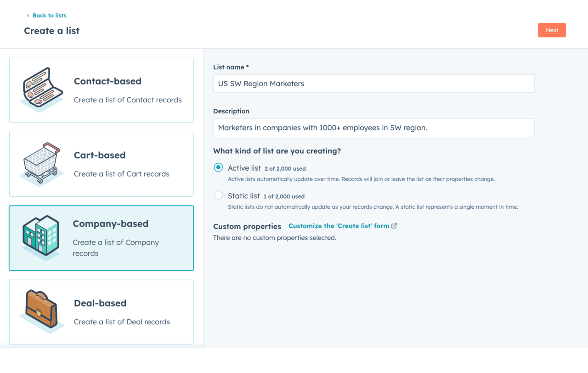Select the Active list radio button
This screenshot has height=373, width=588.
218,168
